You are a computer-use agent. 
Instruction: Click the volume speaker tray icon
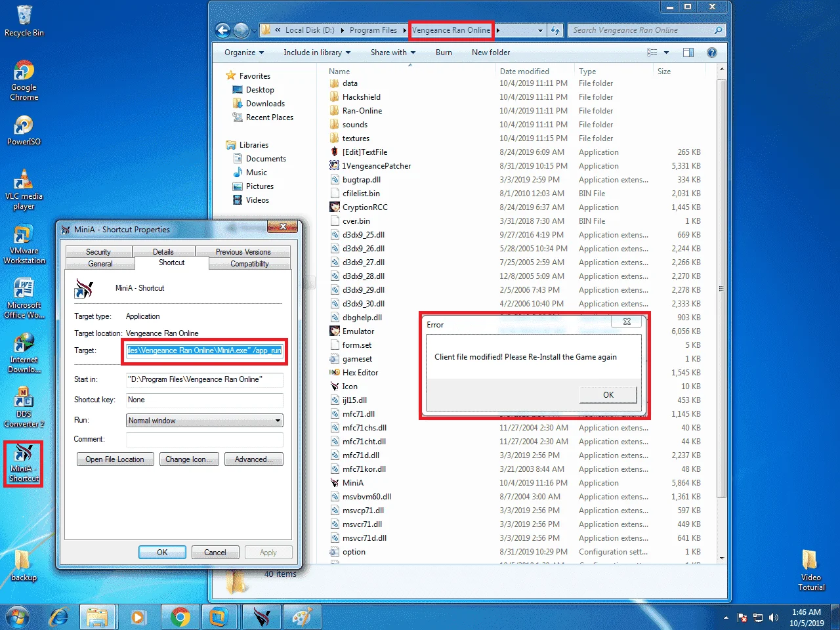coord(774,618)
